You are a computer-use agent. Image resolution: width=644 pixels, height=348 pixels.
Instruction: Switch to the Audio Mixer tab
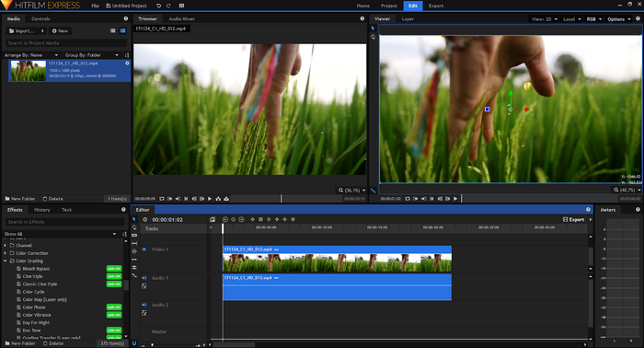tap(181, 19)
